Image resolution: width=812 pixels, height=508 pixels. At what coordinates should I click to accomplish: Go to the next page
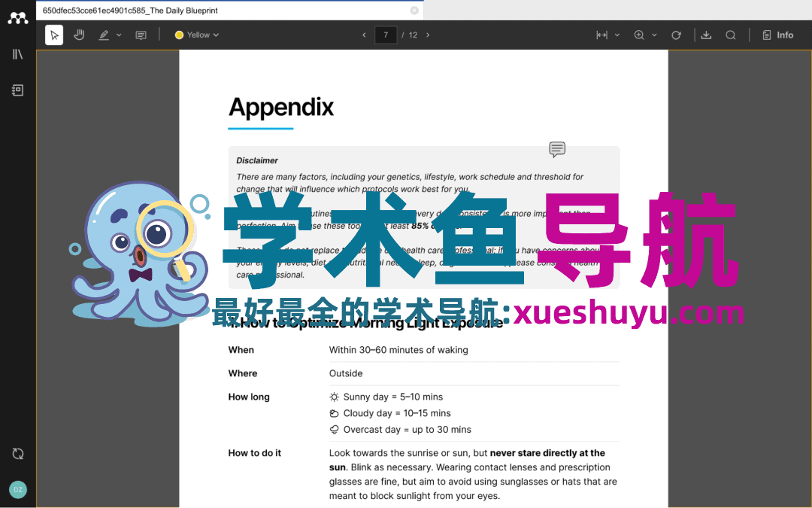click(x=428, y=35)
